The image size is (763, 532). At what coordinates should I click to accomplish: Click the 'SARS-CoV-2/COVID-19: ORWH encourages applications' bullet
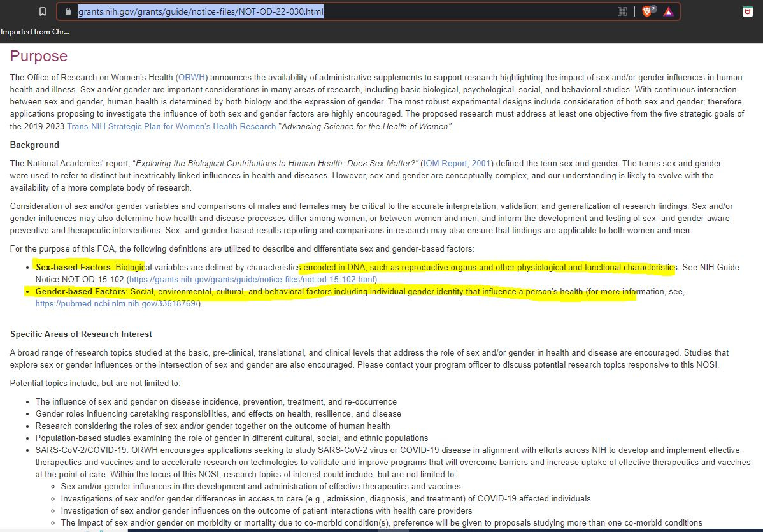click(x=393, y=463)
